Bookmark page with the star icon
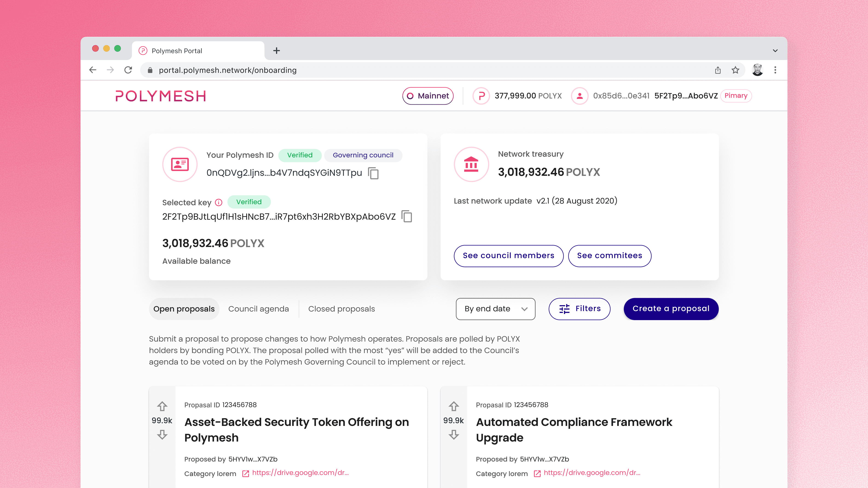 point(735,70)
